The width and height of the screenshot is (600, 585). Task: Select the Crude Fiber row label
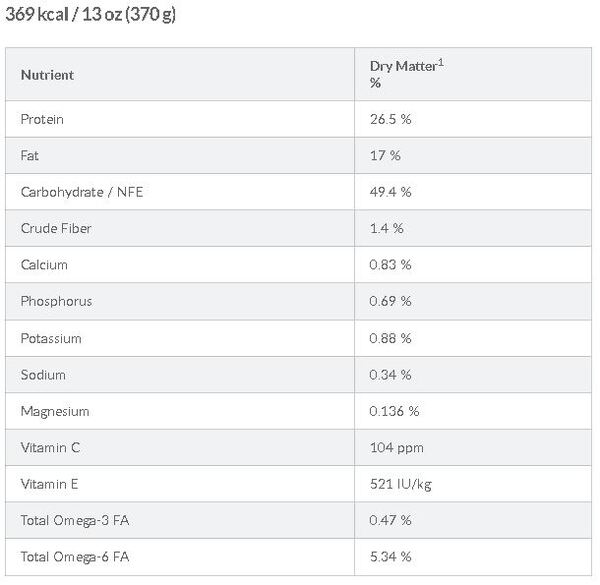click(x=56, y=228)
